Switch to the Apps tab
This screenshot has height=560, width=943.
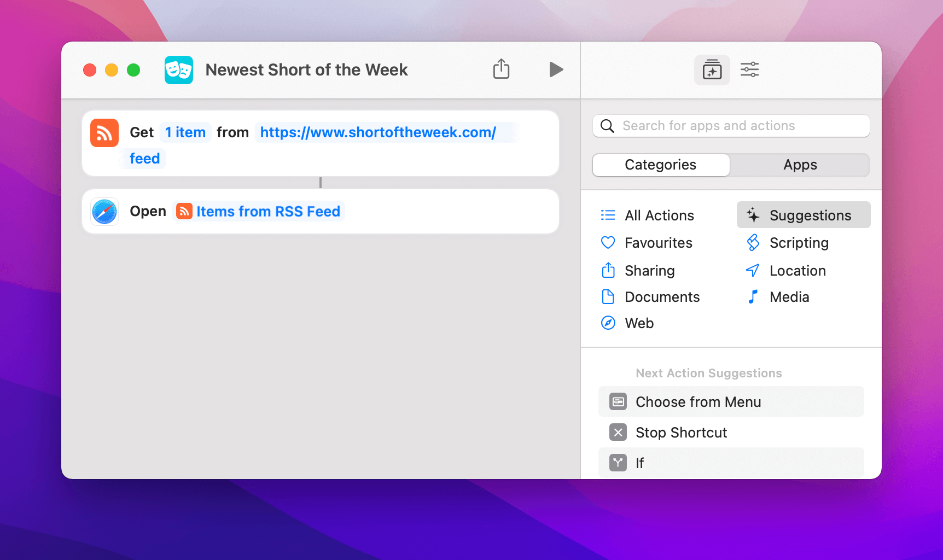(800, 165)
